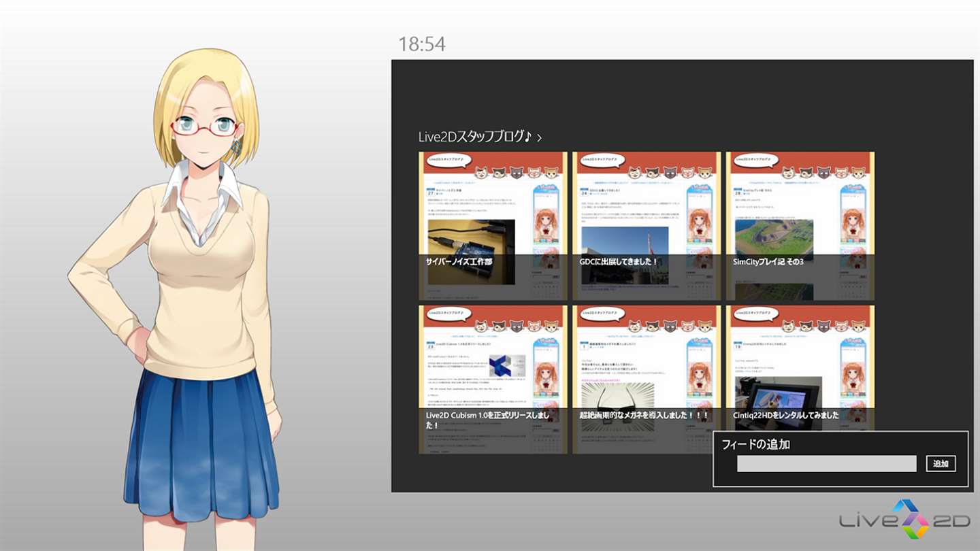The image size is (980, 551).
Task: Expand the chevron beside Live2Dスタッフブログ♪
Action: [x=539, y=138]
